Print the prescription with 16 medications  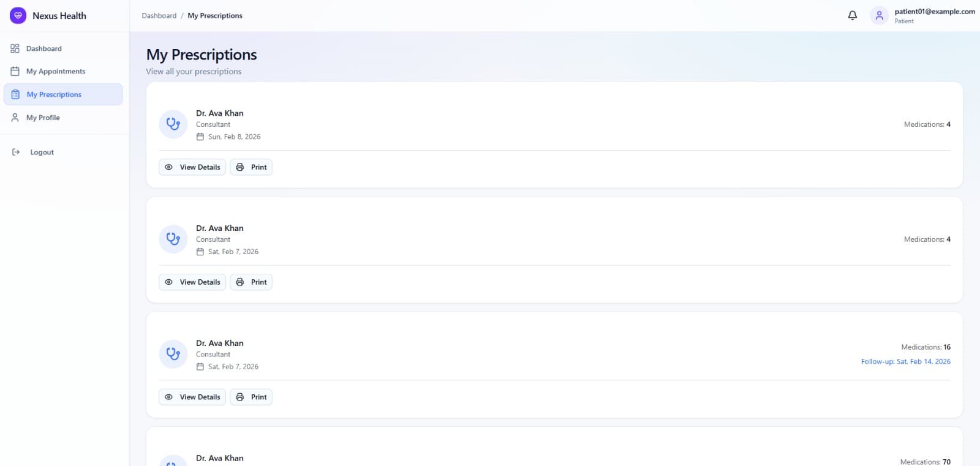point(251,397)
